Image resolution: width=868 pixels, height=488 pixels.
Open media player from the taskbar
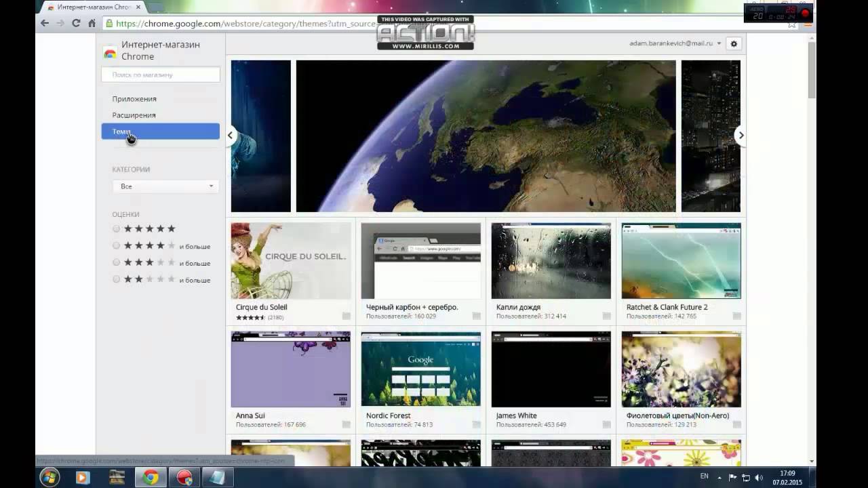click(x=83, y=477)
